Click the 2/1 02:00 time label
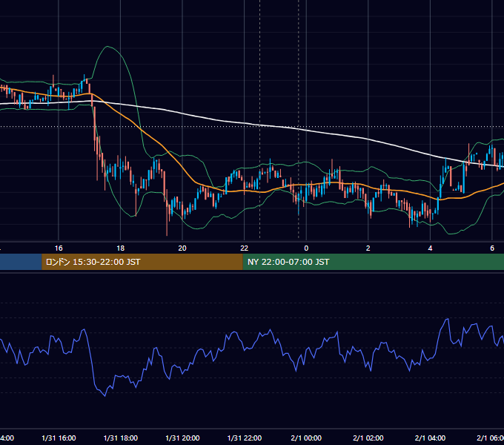 [368, 438]
